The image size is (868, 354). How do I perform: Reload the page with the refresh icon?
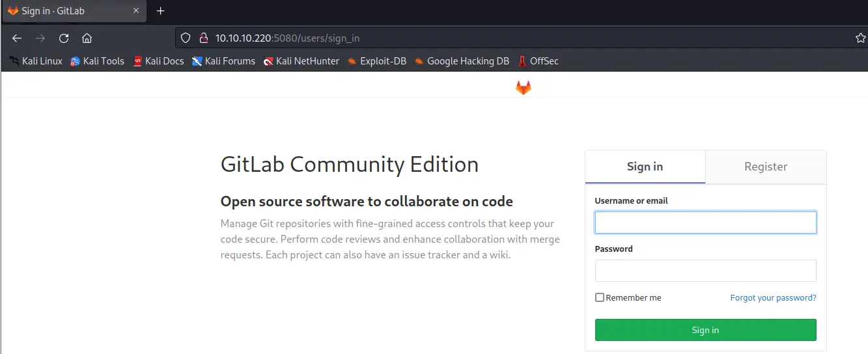click(x=64, y=38)
